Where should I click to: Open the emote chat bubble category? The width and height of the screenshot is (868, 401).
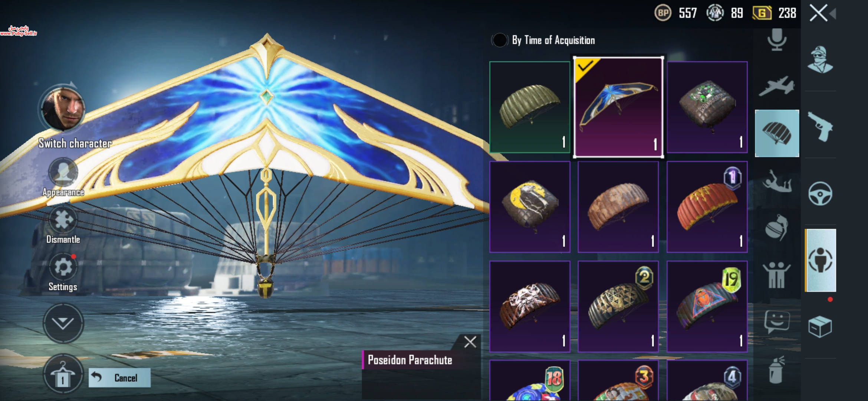point(777,322)
